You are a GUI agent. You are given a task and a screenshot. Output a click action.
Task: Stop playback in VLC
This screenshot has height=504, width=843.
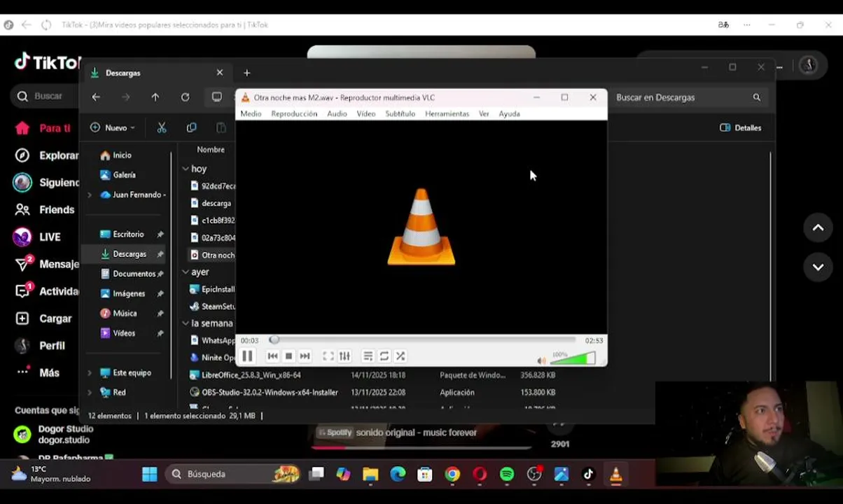pos(288,356)
